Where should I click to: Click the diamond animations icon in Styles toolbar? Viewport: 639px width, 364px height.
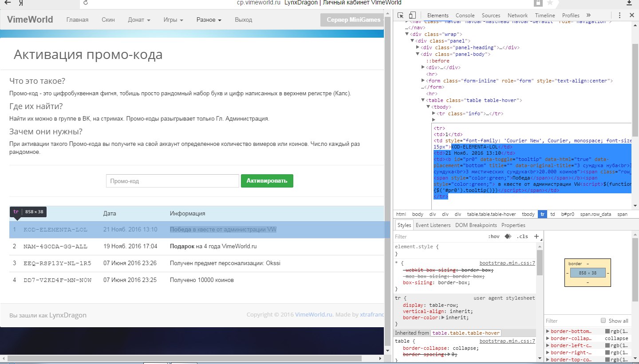(508, 236)
